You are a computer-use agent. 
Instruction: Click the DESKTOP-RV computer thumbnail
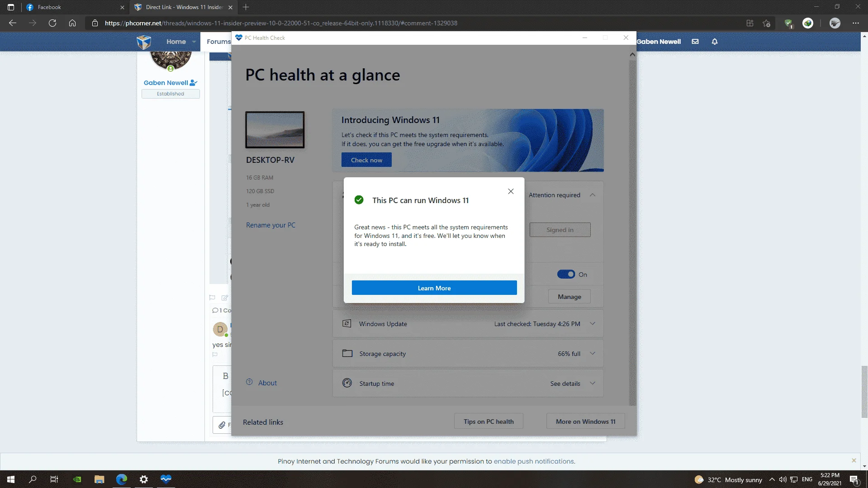tap(275, 130)
